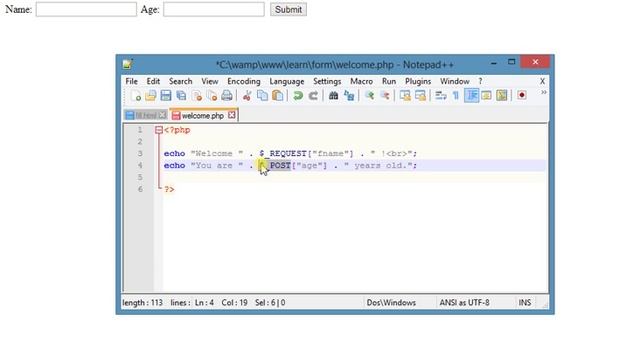Save the file with the floppy disk icon

tap(166, 96)
